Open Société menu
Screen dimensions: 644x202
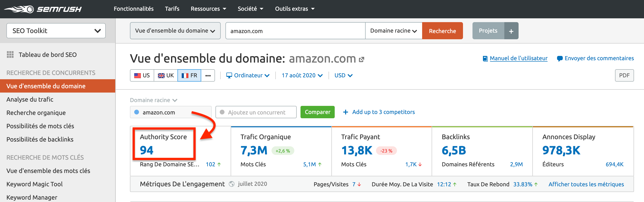[x=251, y=9]
